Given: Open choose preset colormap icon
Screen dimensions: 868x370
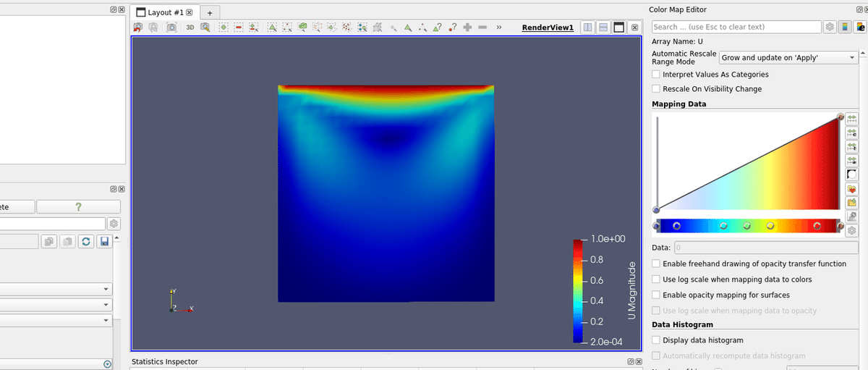Looking at the screenshot, I should pos(851,189).
